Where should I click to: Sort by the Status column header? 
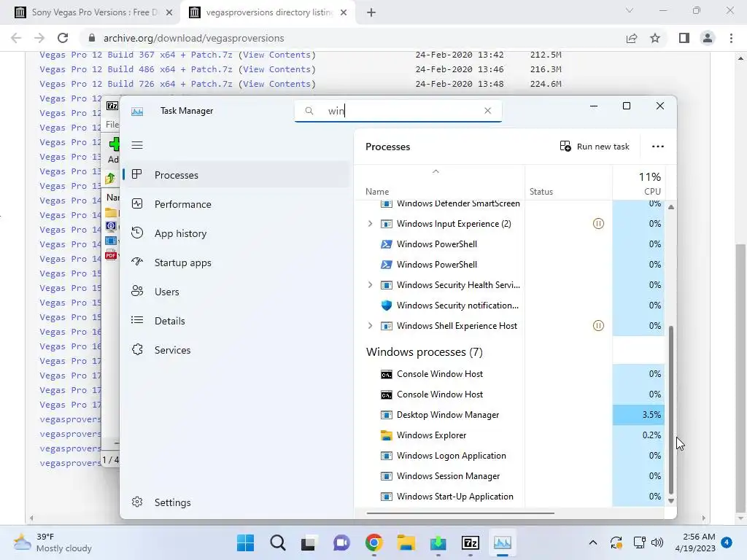(x=541, y=192)
